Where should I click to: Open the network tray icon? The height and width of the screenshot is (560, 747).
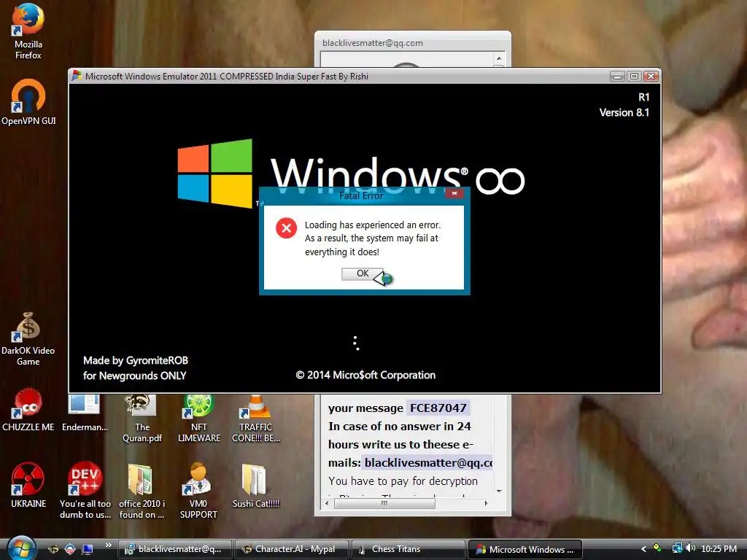677,548
